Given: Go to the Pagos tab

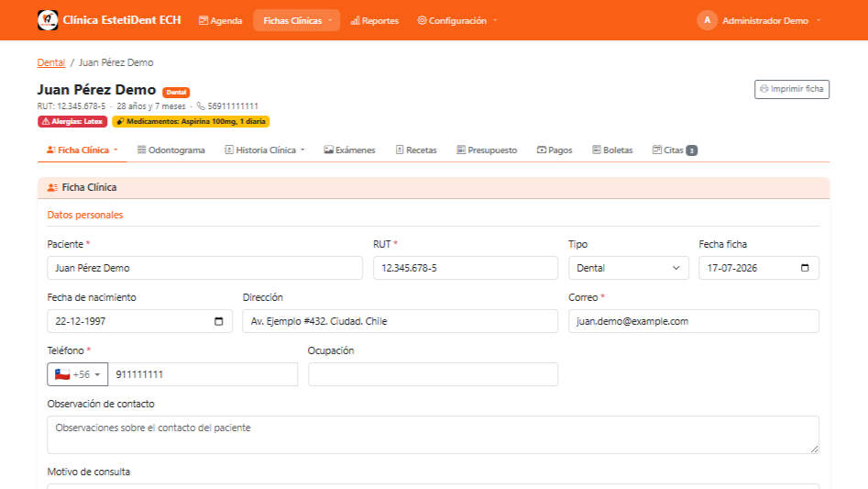Looking at the screenshot, I should tap(555, 150).
